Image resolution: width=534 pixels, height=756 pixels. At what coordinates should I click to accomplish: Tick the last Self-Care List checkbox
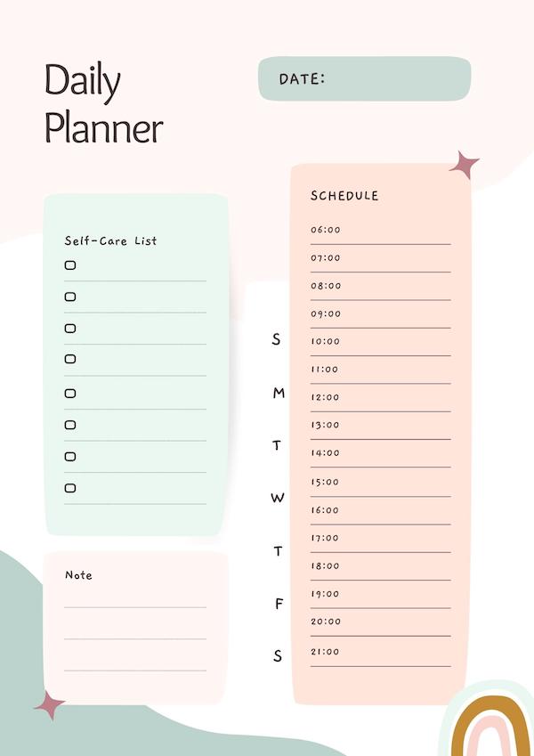point(70,488)
